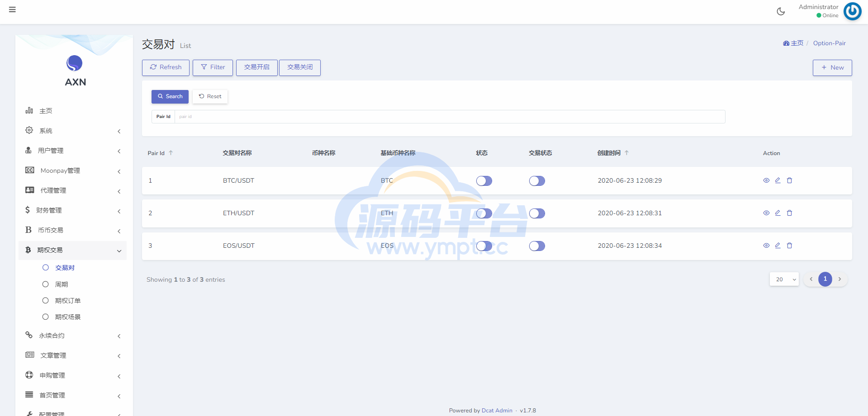Edit the ETH/USDT pair with pencil icon
868x416 pixels.
[x=778, y=213]
